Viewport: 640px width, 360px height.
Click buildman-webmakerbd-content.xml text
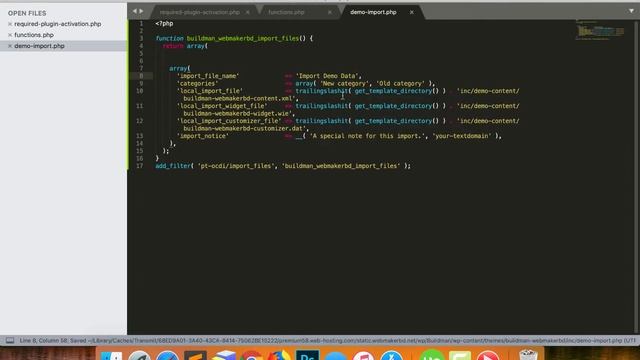point(238,98)
